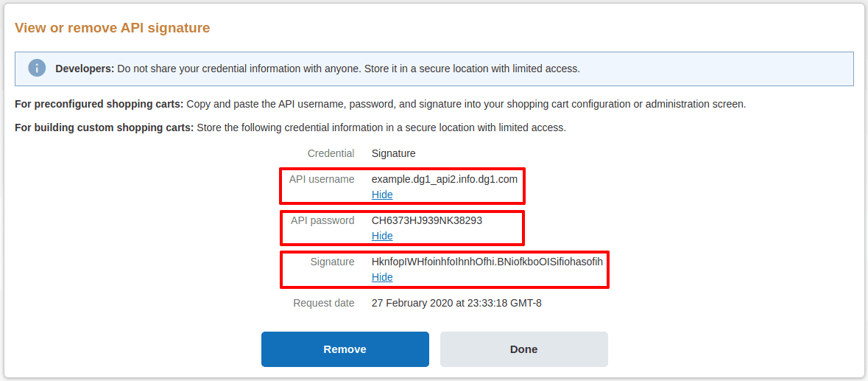Hide the API username value

[x=382, y=195]
